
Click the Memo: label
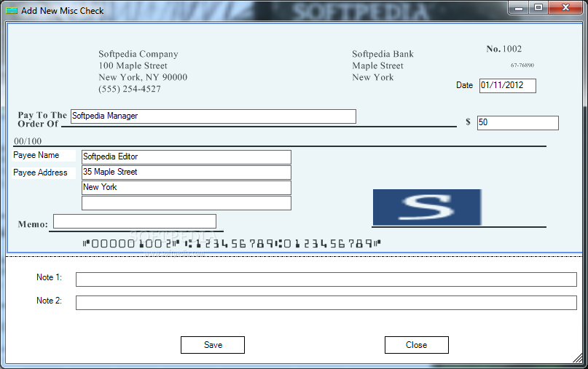pos(33,224)
